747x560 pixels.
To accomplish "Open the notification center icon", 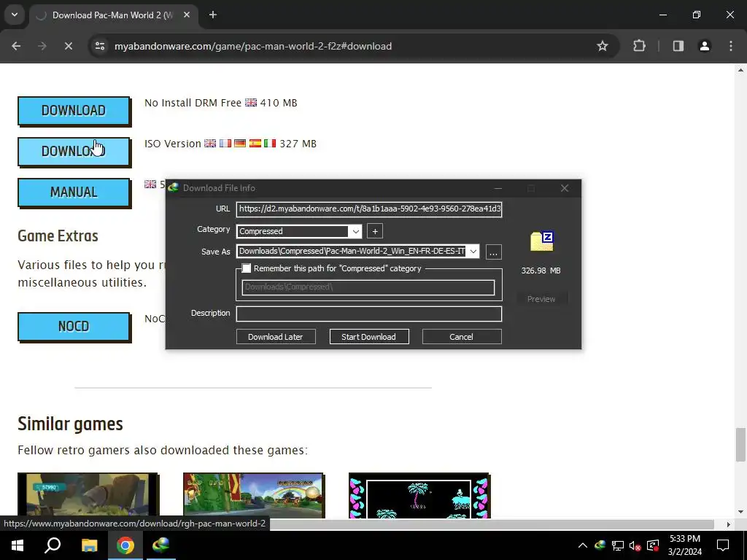I will tap(723, 545).
